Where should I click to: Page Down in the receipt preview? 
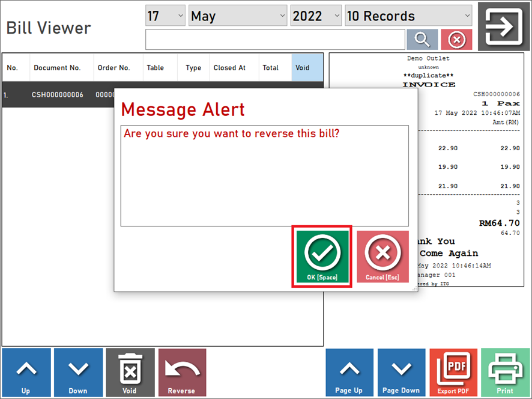tap(402, 373)
